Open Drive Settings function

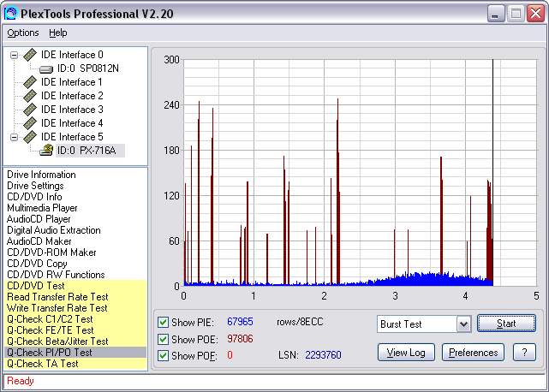click(35, 186)
